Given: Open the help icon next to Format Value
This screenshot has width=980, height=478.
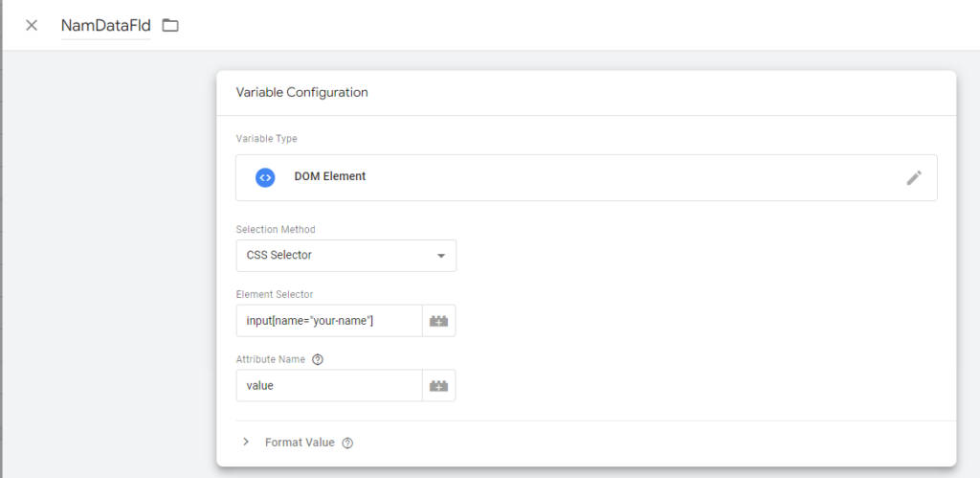Looking at the screenshot, I should point(348,443).
